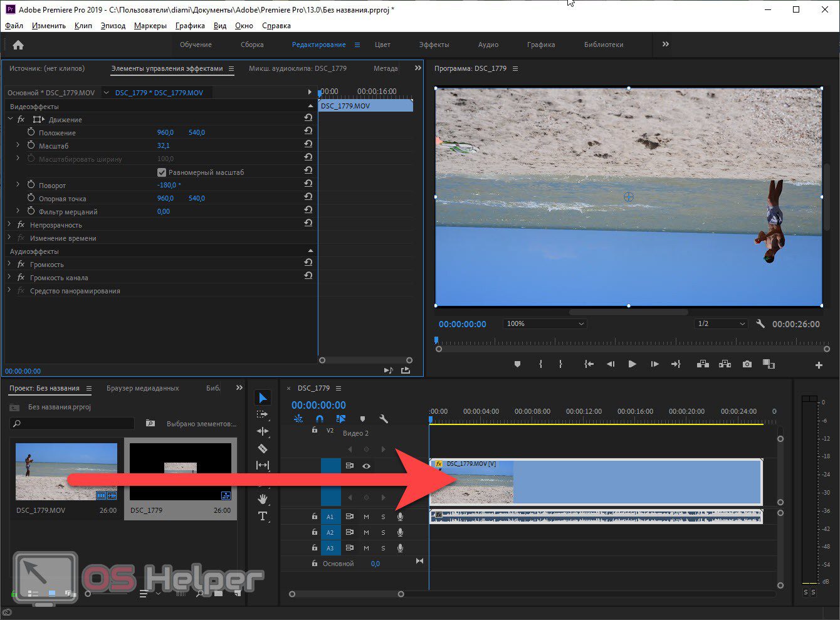Select the Hand tool
840x620 pixels.
coord(263,499)
